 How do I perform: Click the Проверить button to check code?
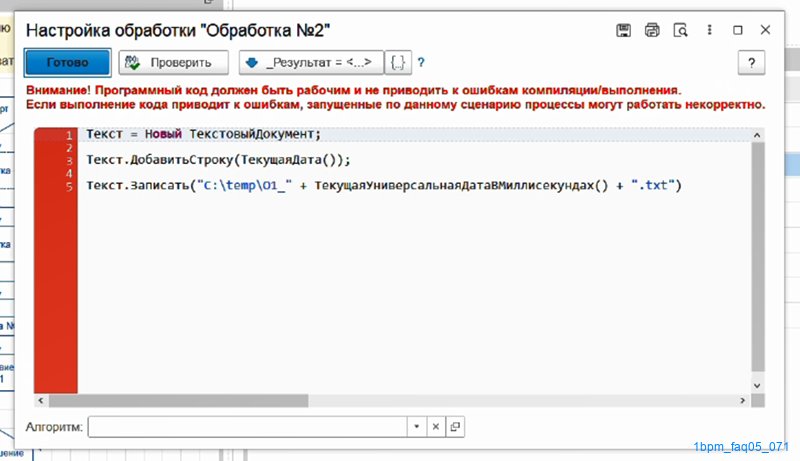pyautogui.click(x=173, y=63)
